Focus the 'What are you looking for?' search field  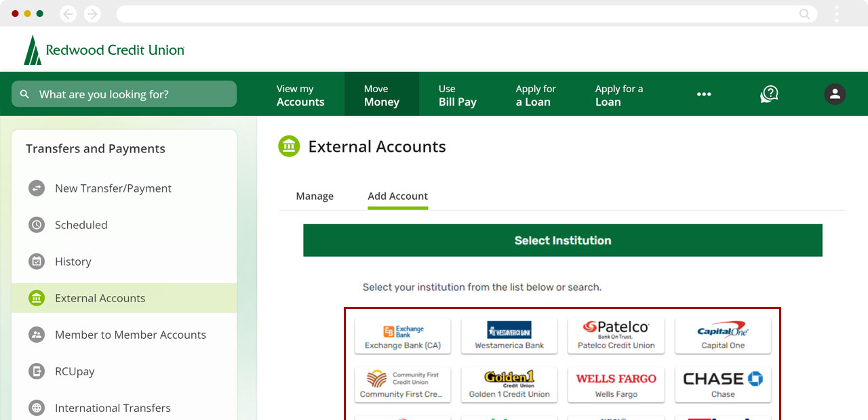pyautogui.click(x=124, y=94)
